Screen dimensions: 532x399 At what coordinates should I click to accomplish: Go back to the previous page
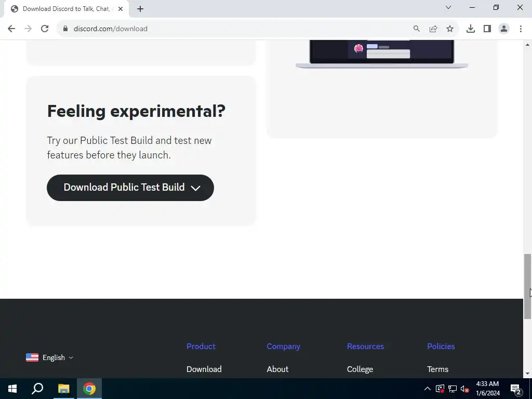pyautogui.click(x=11, y=29)
